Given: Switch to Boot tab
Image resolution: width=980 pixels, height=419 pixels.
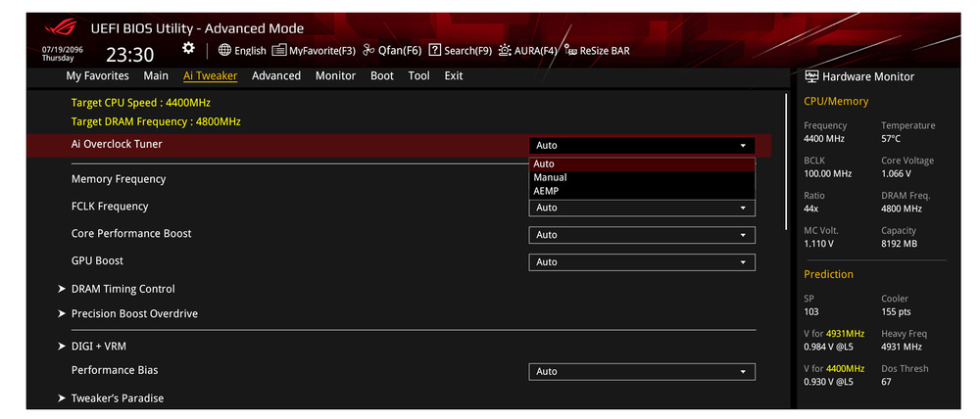Looking at the screenshot, I should (x=382, y=75).
